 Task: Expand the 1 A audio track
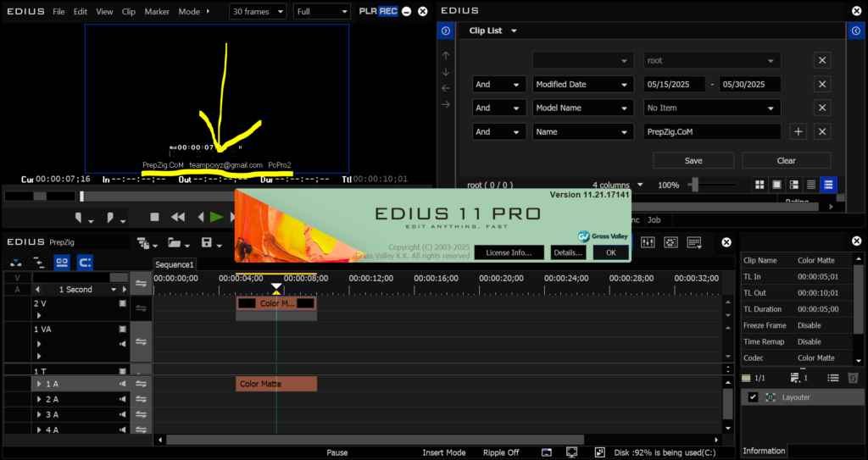(x=39, y=384)
